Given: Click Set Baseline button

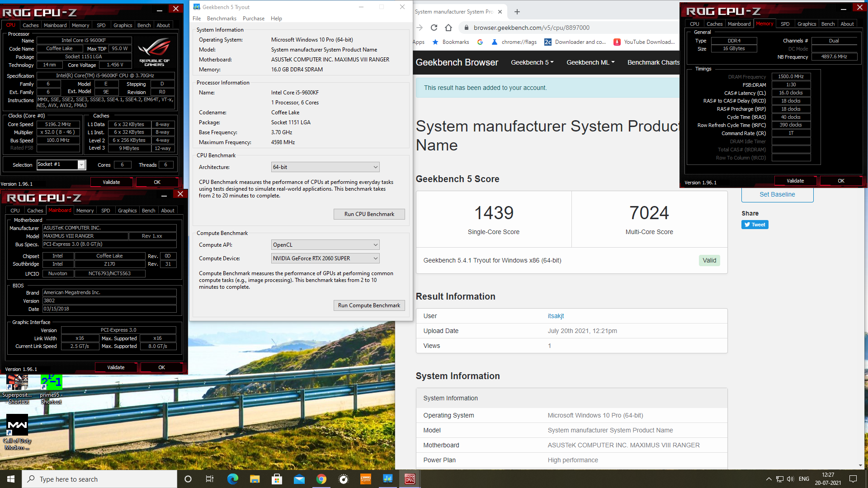Looking at the screenshot, I should pyautogui.click(x=777, y=194).
